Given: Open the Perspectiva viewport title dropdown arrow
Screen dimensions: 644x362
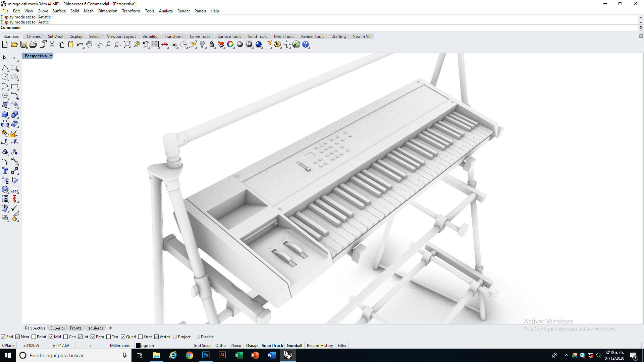Looking at the screenshot, I should (51, 56).
